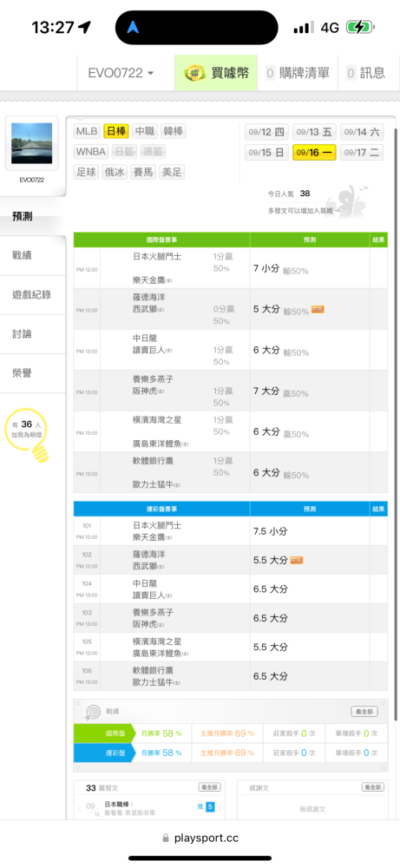Open the 購牌清單 purchase list
The height and width of the screenshot is (868, 400).
(298, 73)
